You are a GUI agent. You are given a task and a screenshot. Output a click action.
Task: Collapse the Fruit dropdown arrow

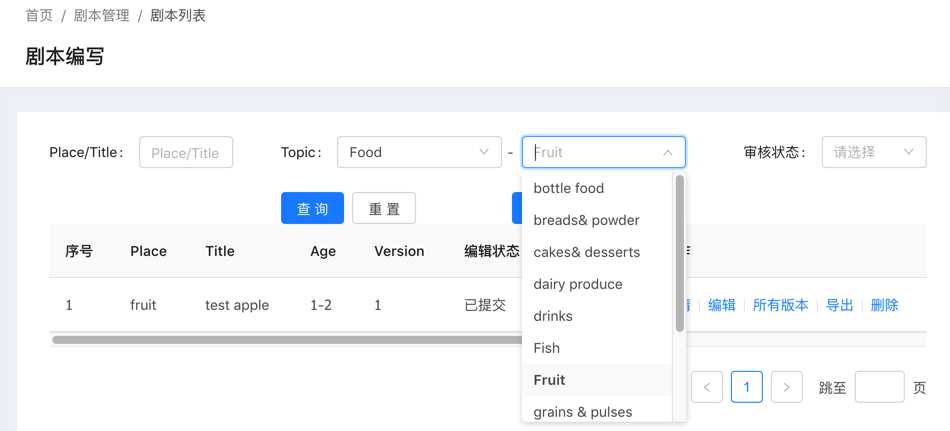(667, 153)
